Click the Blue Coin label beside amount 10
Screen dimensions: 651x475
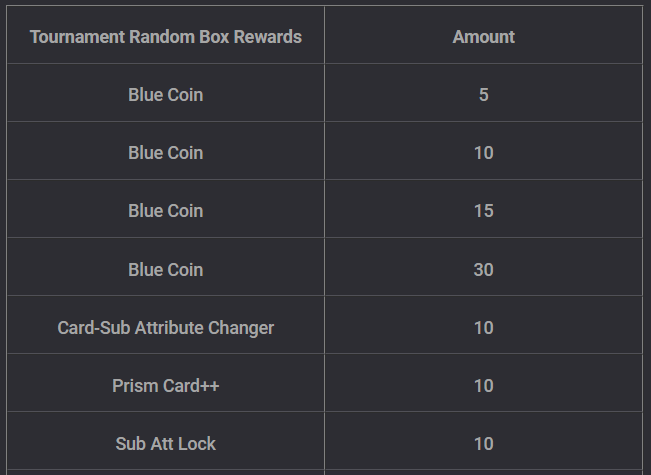point(166,153)
